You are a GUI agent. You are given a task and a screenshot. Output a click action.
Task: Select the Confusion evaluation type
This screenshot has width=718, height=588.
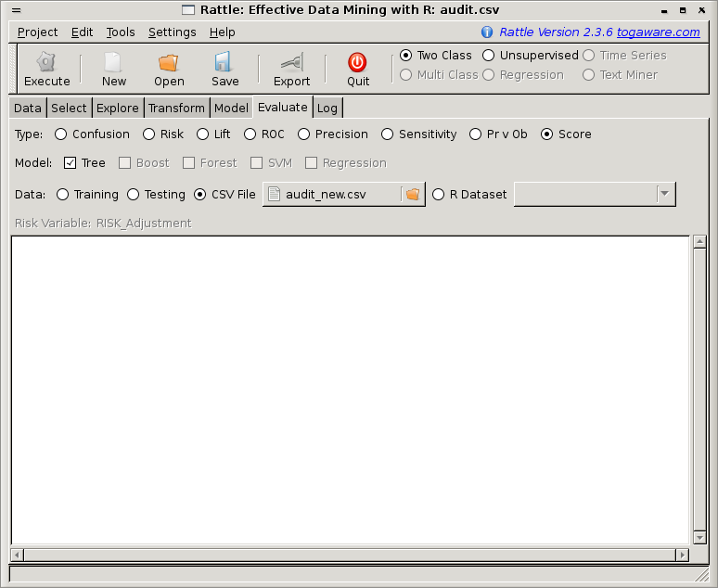coord(61,134)
